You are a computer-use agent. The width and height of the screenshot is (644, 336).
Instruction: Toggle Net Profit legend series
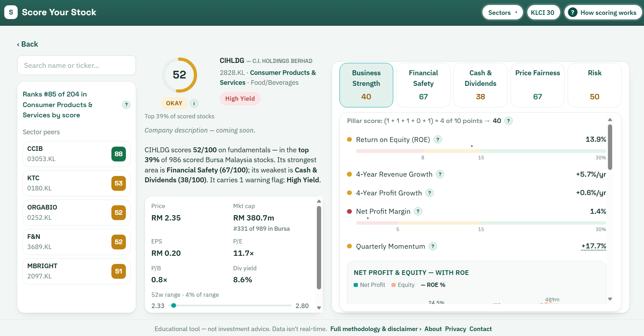click(x=369, y=285)
